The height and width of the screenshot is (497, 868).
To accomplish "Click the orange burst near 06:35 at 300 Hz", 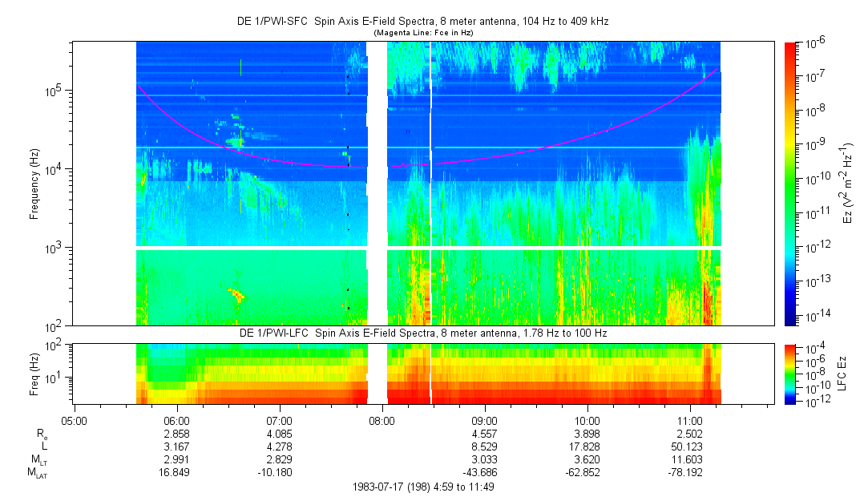I will click(236, 294).
